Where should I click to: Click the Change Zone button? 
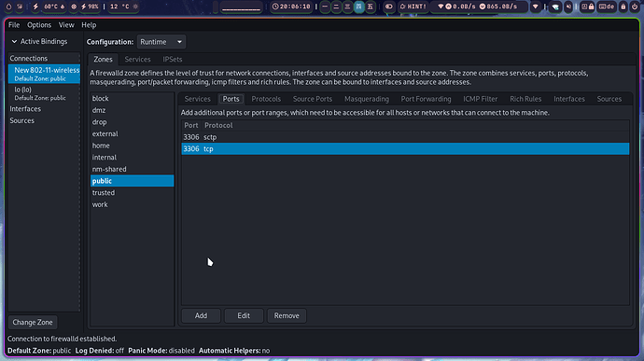[33, 323]
